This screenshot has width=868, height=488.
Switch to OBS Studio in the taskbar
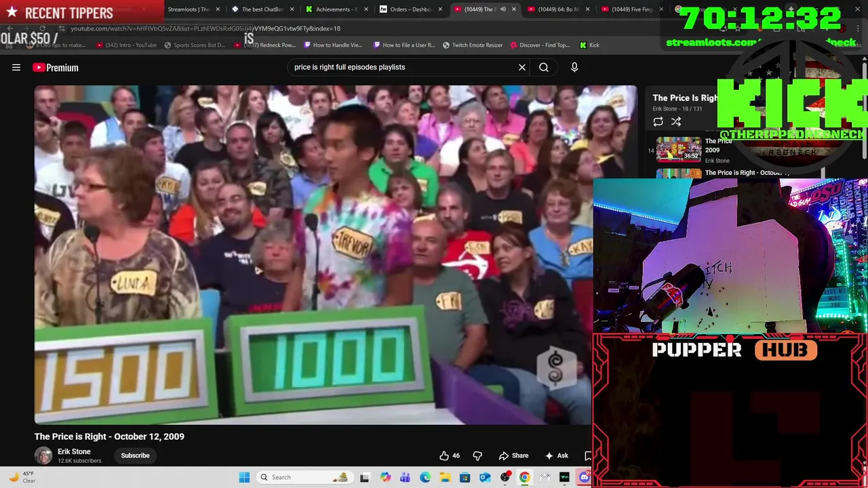[x=505, y=477]
